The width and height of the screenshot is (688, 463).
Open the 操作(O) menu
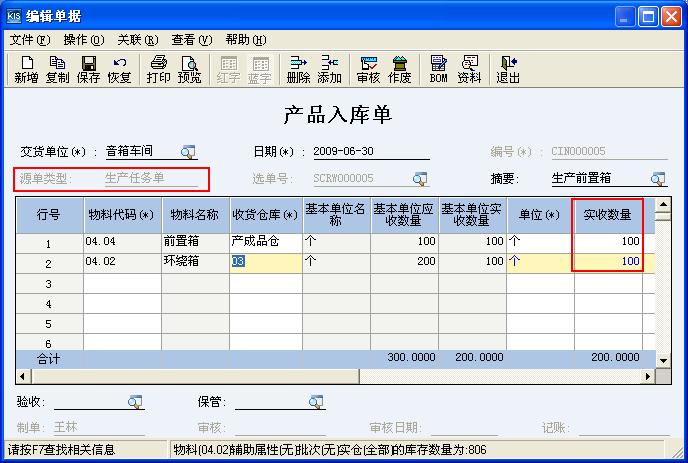tap(84, 40)
